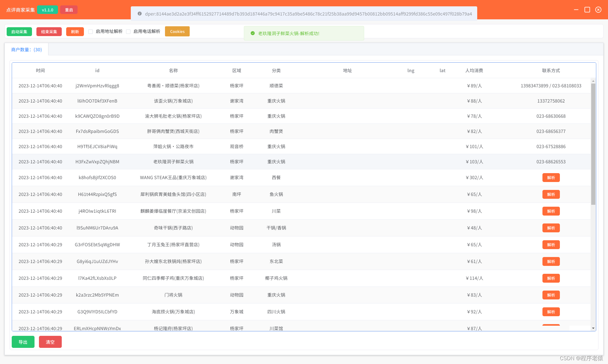Click the 人均消费 column header
The width and height of the screenshot is (608, 364).
[x=474, y=71]
